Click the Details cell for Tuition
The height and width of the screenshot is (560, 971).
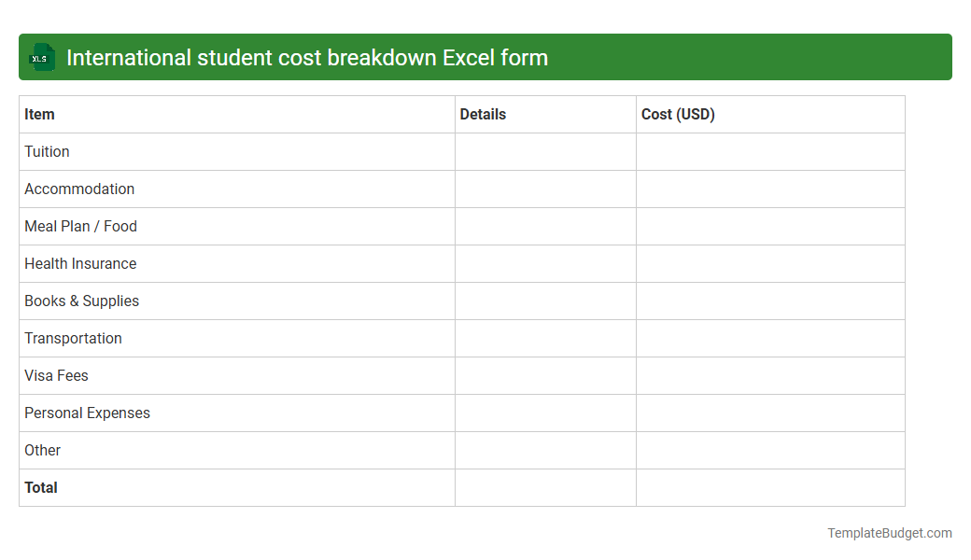(545, 151)
